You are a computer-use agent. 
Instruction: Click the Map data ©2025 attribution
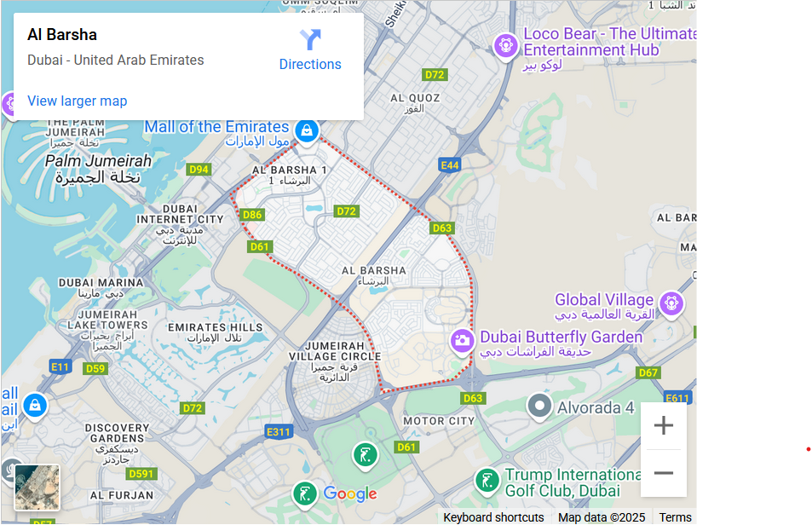coord(602,517)
